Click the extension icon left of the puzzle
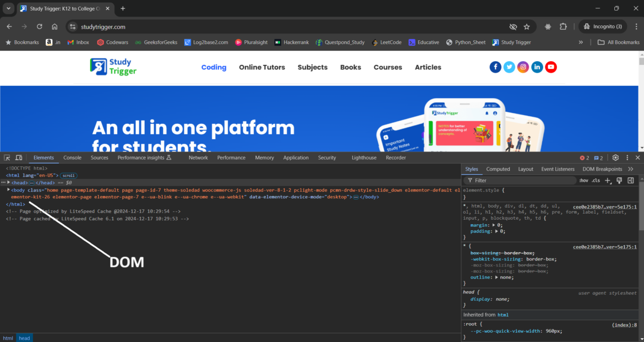 click(x=548, y=26)
